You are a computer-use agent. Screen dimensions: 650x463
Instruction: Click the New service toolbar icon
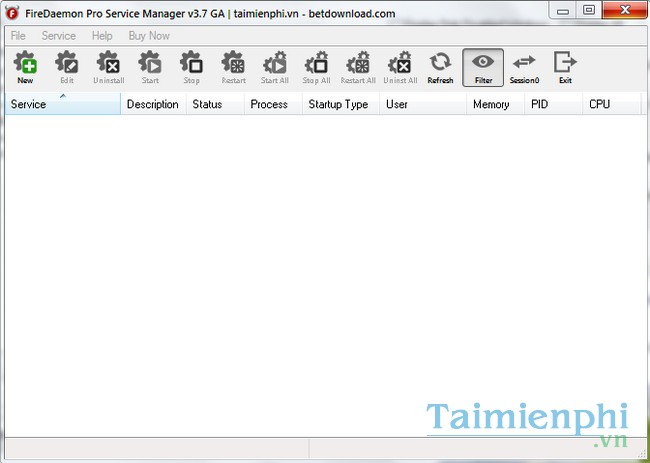click(25, 67)
